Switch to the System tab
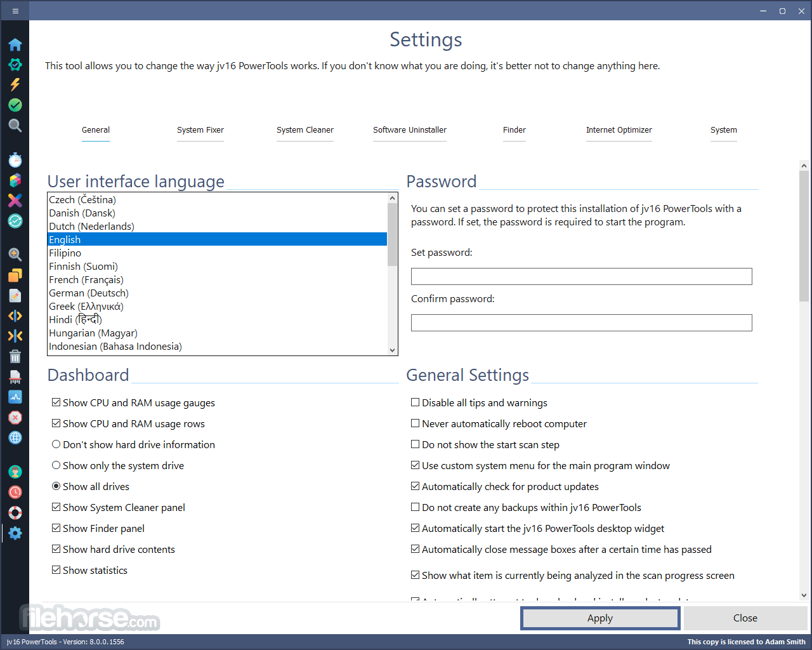 (724, 130)
